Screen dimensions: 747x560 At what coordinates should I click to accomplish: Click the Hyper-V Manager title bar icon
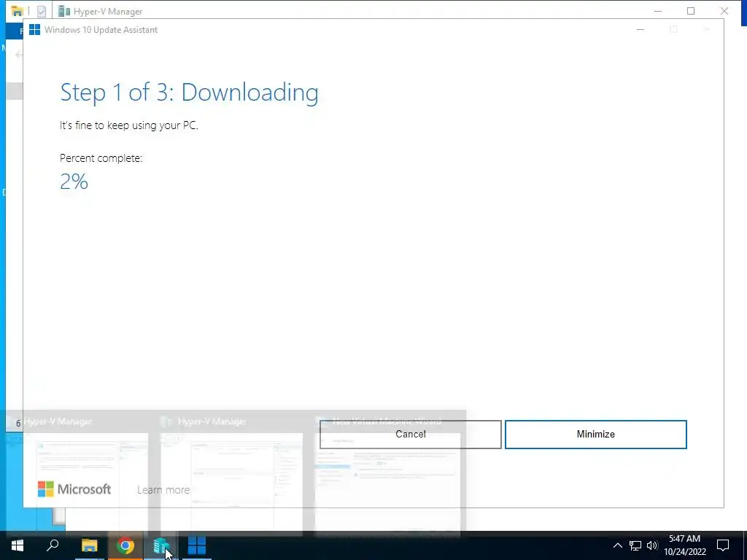64,11
